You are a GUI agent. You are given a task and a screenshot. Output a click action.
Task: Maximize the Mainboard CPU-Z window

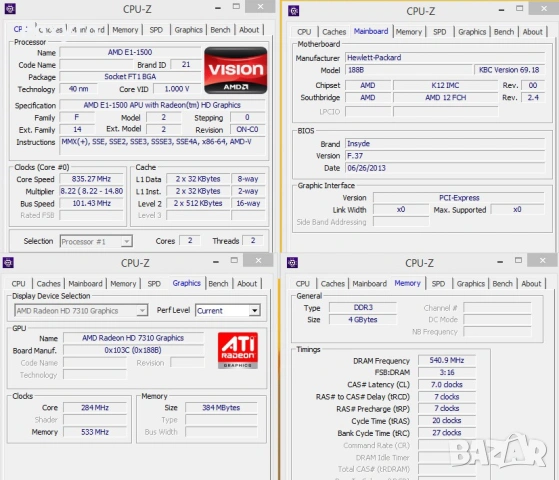(x=519, y=8)
